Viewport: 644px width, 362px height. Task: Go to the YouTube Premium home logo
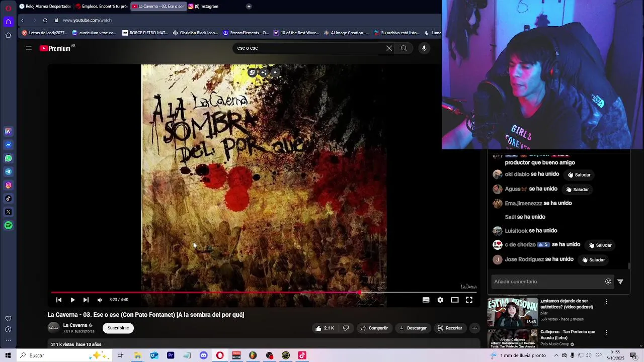click(55, 48)
